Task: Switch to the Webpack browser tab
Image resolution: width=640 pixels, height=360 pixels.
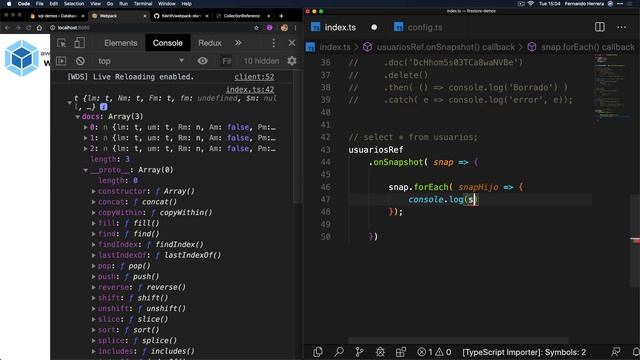Action: point(119,16)
